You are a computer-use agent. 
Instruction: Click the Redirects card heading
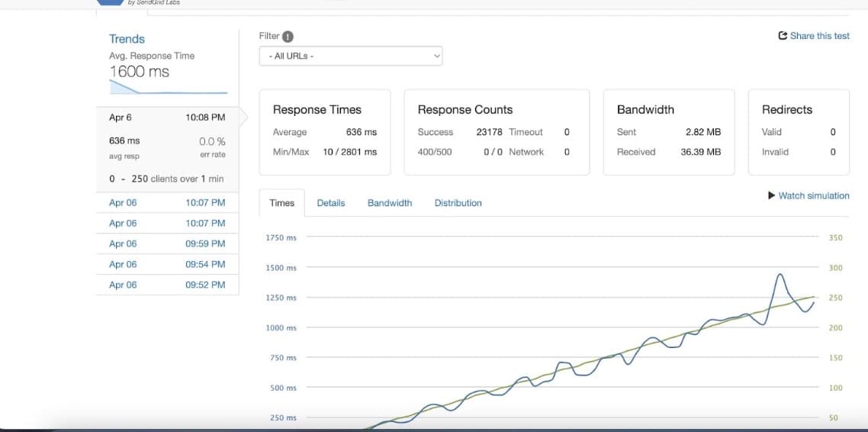(786, 110)
